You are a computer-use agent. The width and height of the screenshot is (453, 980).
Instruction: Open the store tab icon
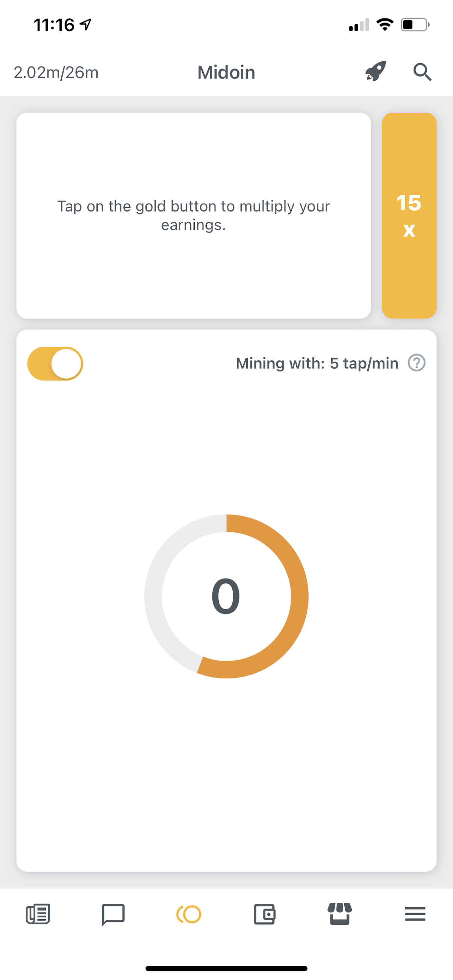[339, 914]
